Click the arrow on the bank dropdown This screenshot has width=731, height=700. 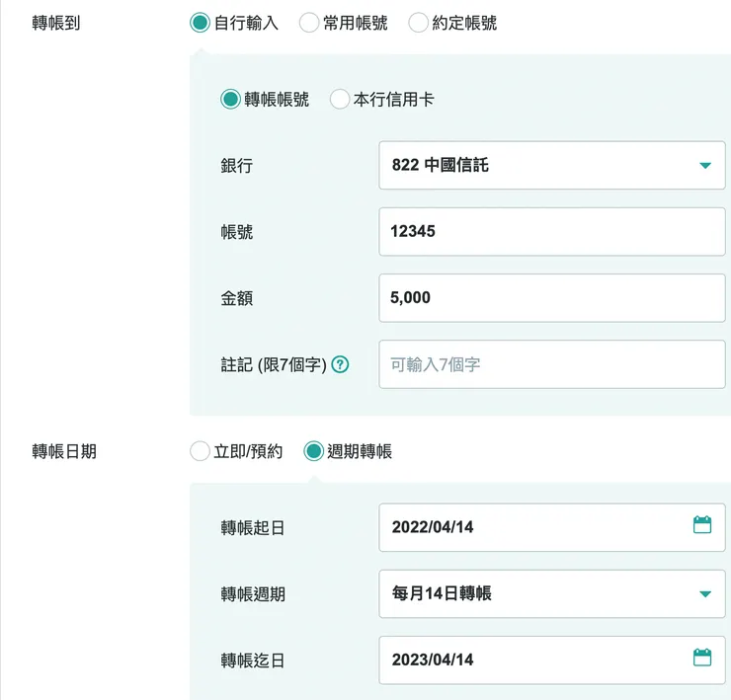coord(705,166)
